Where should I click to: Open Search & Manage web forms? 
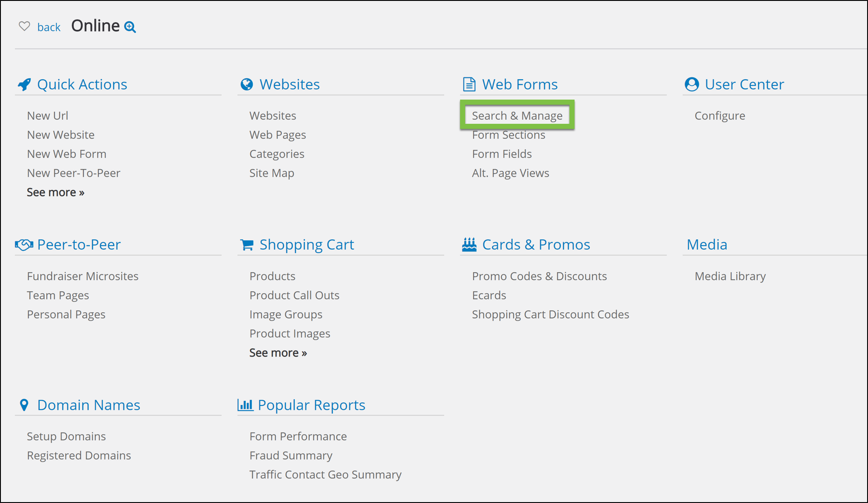(517, 115)
